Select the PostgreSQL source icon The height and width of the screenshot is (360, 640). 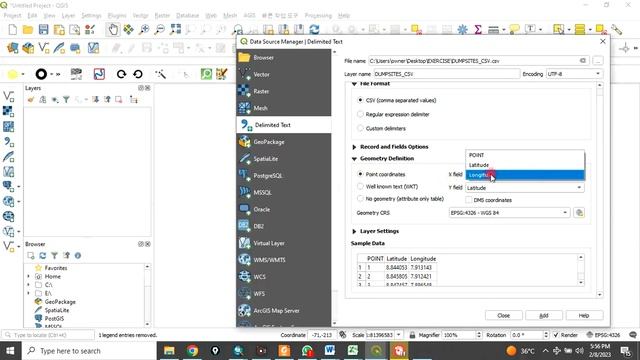point(244,176)
